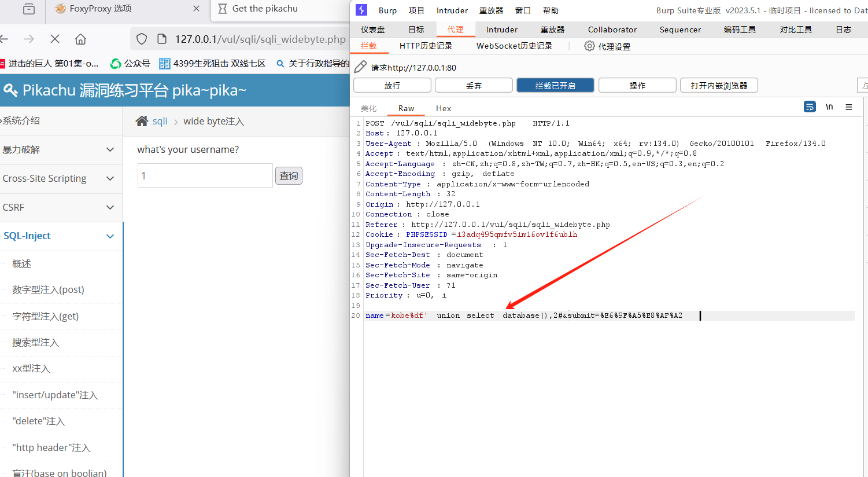
Task: Open the proxy settings gear icon
Action: tap(589, 46)
